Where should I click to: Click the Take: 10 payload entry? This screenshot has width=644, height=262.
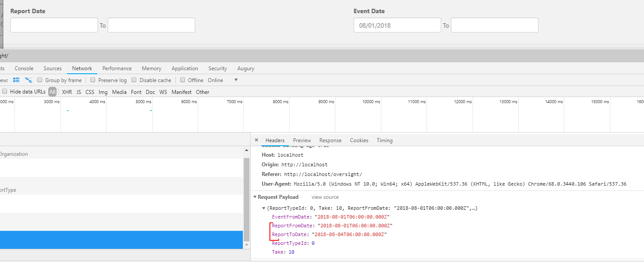click(283, 252)
